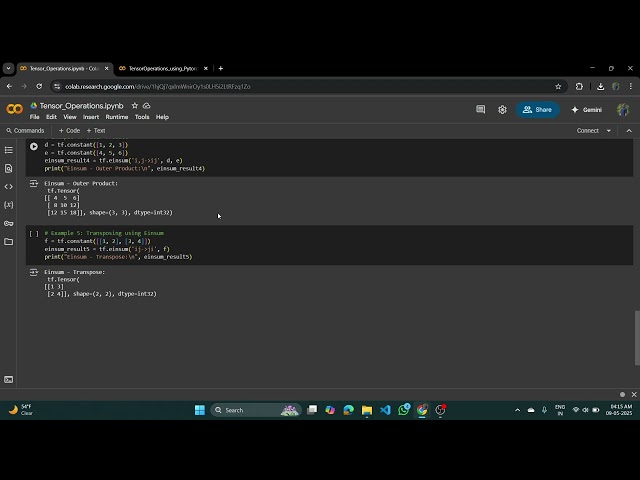The image size is (640, 480).
Task: Go back in browser history
Action: (9, 87)
